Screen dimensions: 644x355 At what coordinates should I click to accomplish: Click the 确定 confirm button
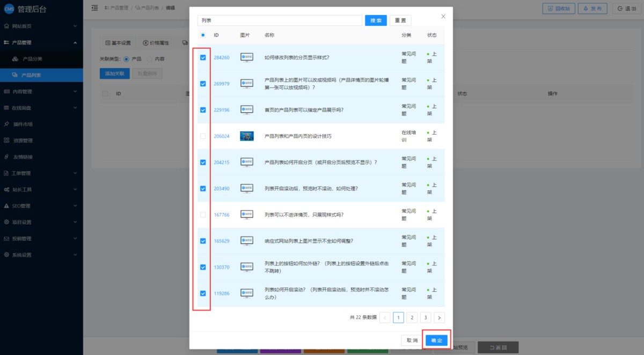436,341
